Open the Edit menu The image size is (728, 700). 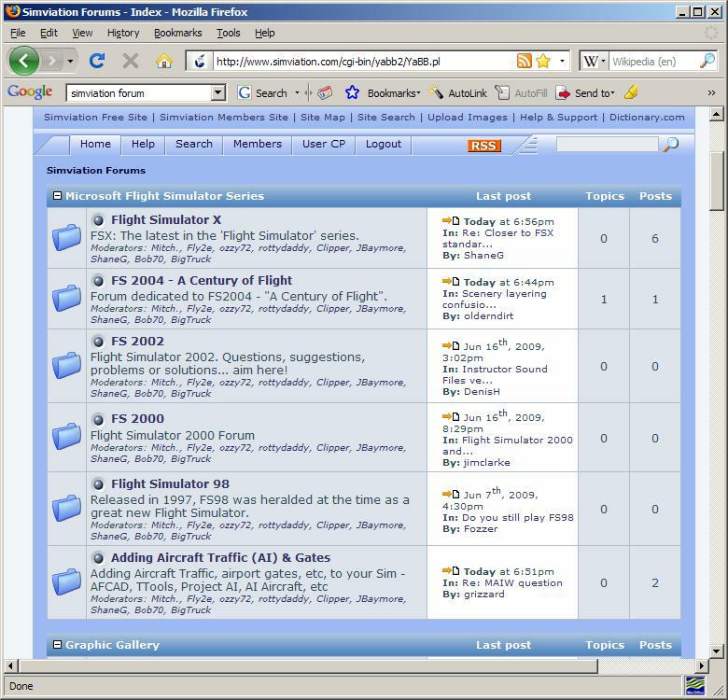49,33
